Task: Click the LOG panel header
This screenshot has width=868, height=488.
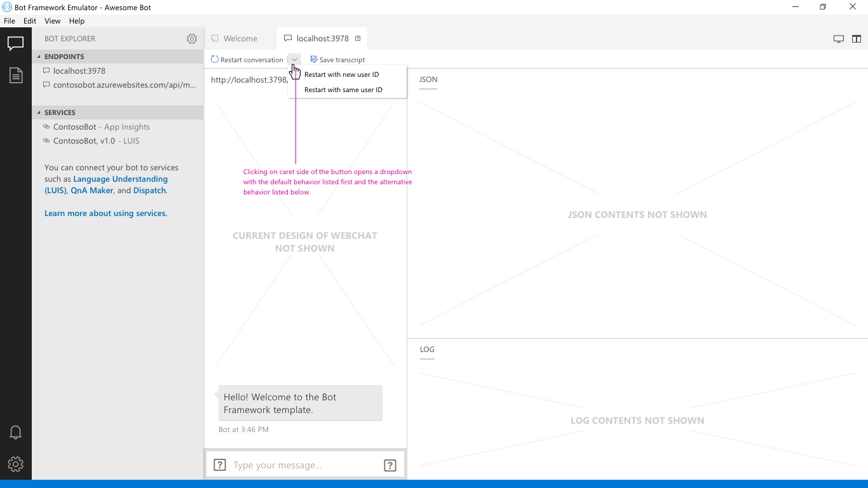Action: (427, 349)
